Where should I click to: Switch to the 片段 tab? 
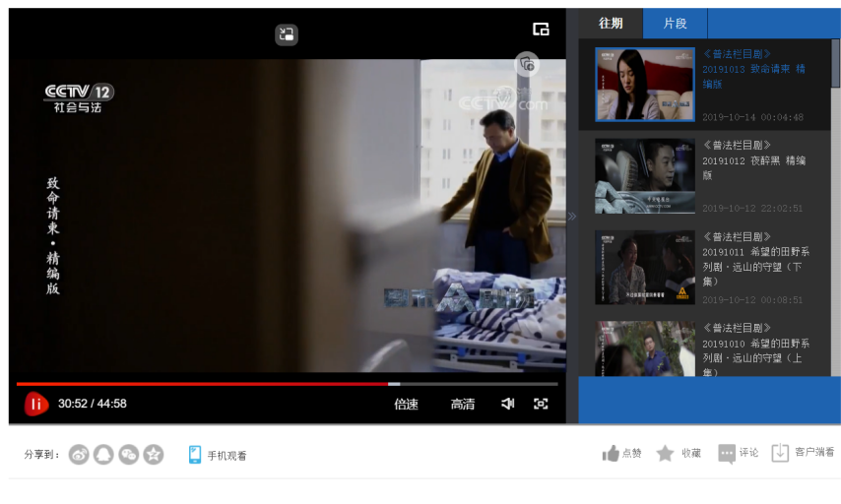[675, 24]
